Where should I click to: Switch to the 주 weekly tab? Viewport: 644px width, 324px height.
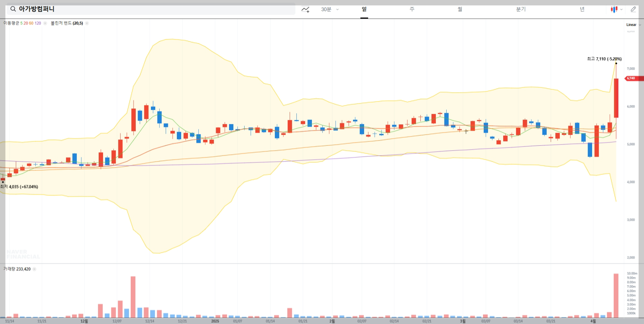(x=412, y=9)
